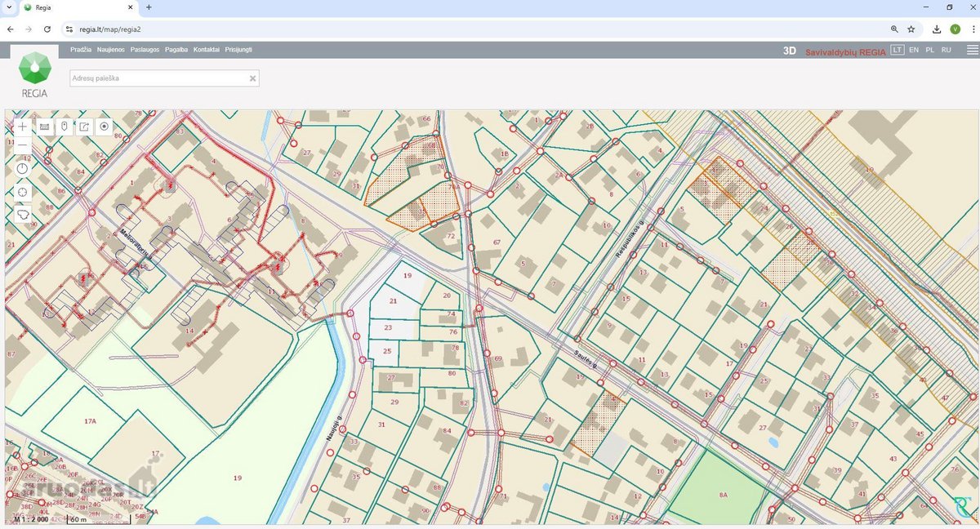Click the browser address bar URL
The width and height of the screenshot is (980, 529).
click(x=109, y=29)
